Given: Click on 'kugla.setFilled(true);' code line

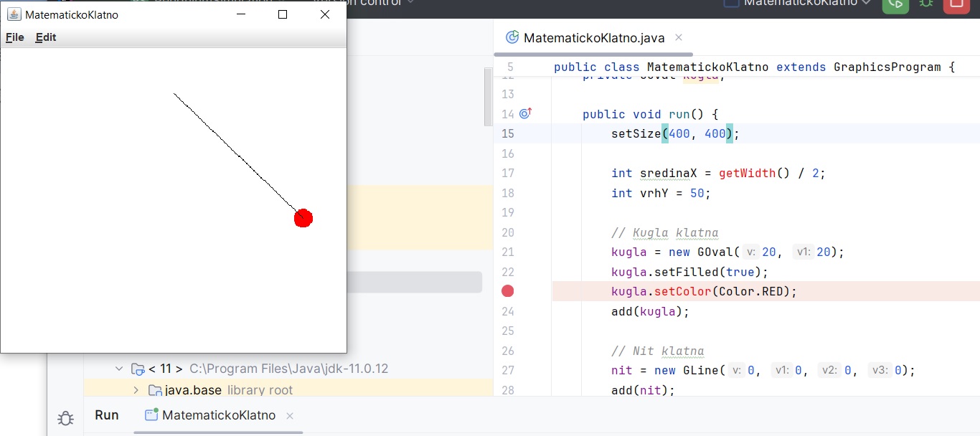Looking at the screenshot, I should (689, 272).
